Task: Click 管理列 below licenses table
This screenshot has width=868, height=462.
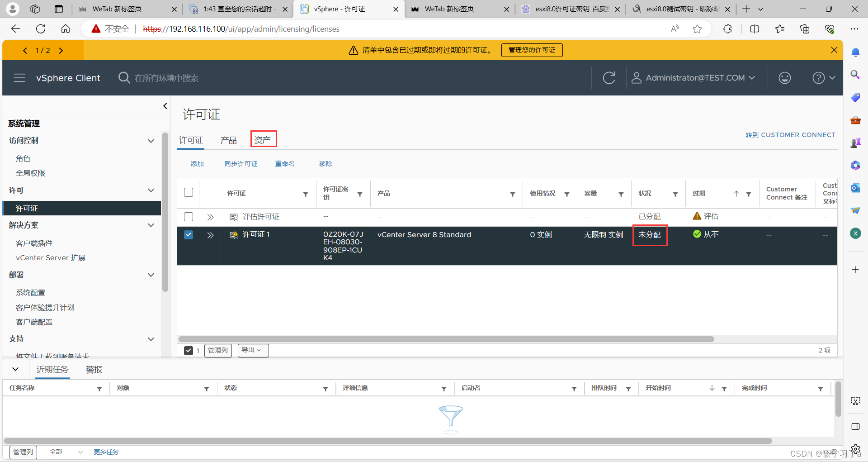Action: coord(218,350)
